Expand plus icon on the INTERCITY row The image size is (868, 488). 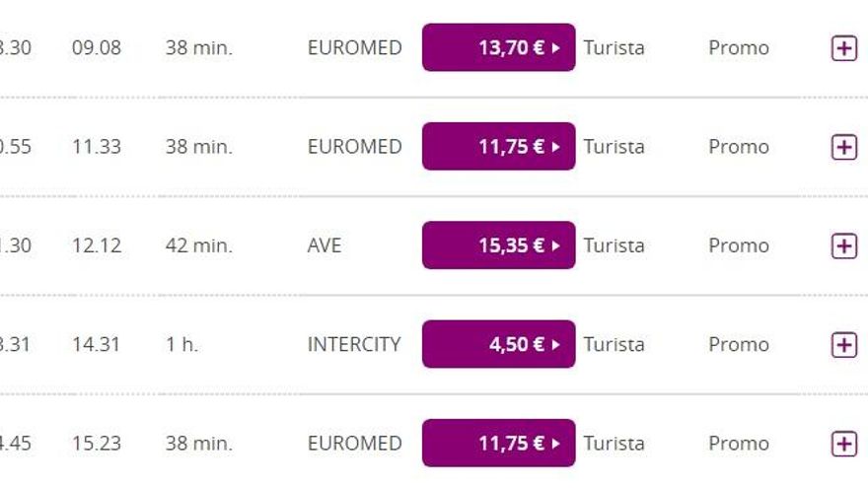tap(843, 344)
